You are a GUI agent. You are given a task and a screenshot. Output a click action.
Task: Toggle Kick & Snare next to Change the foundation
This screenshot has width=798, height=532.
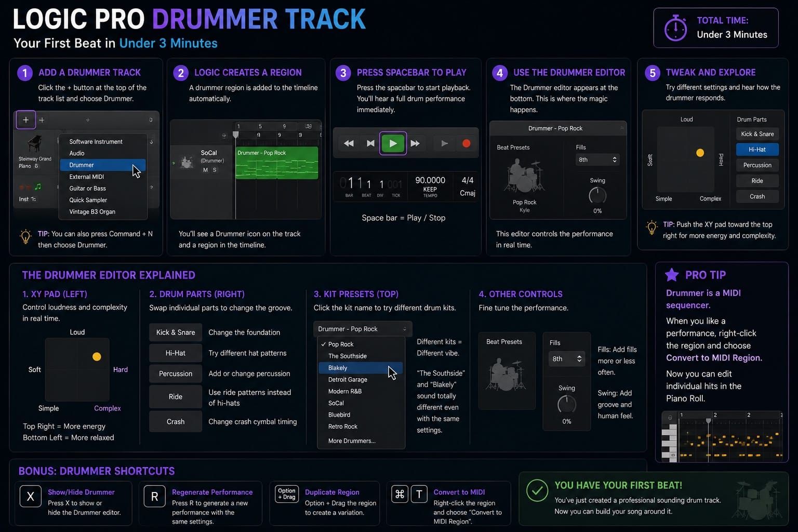pos(176,332)
